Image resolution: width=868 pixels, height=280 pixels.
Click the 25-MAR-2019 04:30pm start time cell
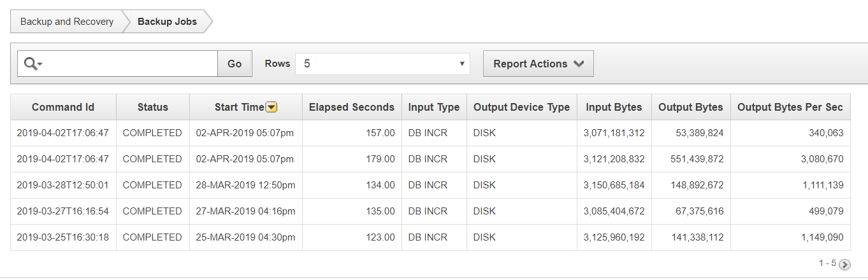(x=245, y=237)
